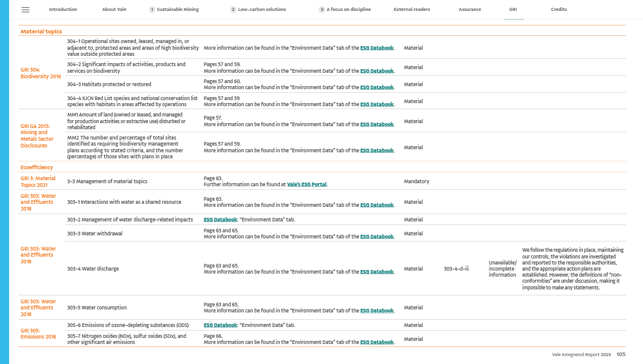Open the About Vale section
The image size is (643, 364).
pyautogui.click(x=113, y=10)
